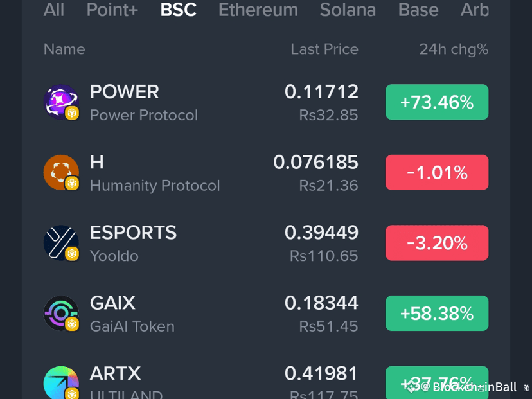The width and height of the screenshot is (532, 399).
Task: Select the Ethereum chain tab
Action: pos(258,10)
